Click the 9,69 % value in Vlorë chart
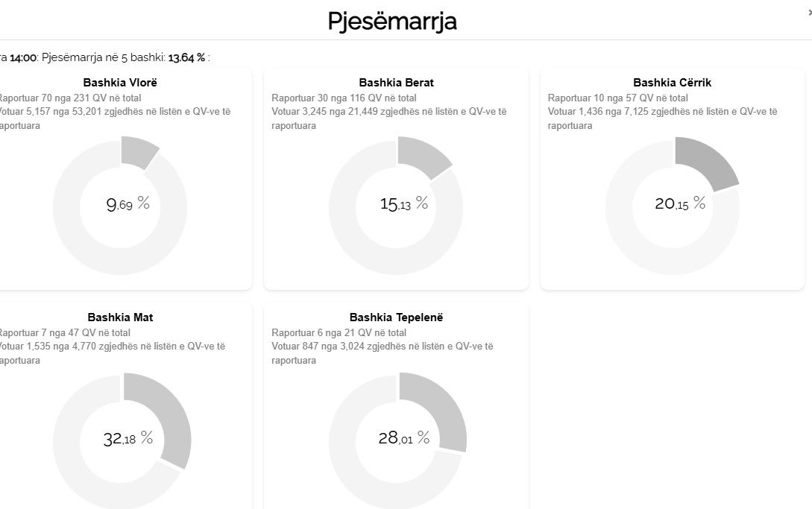The height and width of the screenshot is (509, 812). [x=128, y=203]
